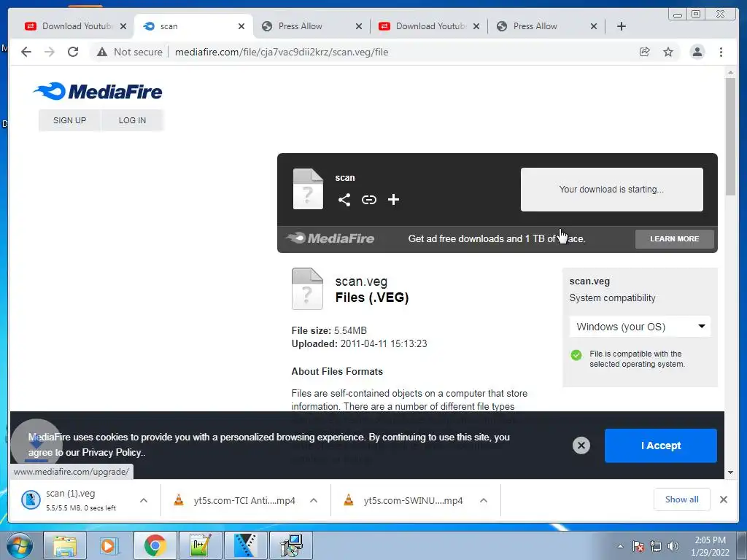Viewport: 747px width, 560px height.
Task: Click the scrollbar down arrow
Action: pyautogui.click(x=730, y=472)
